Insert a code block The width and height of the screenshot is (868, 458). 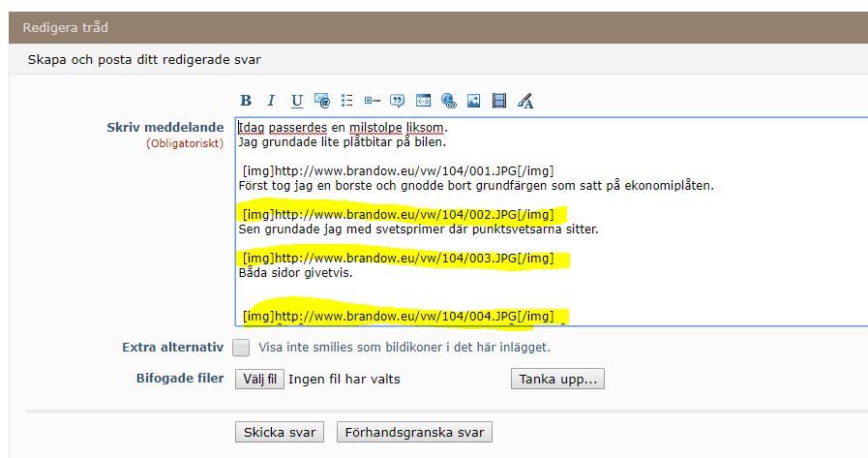pyautogui.click(x=423, y=101)
